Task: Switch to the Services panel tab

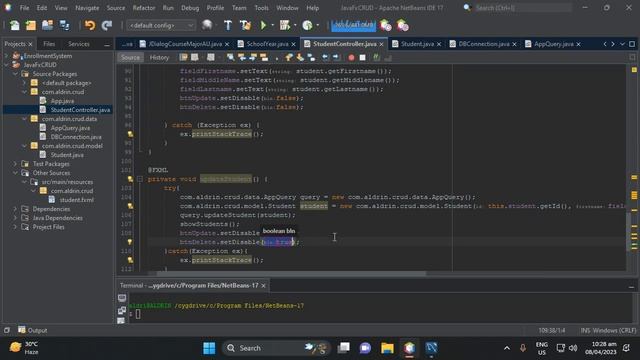Action: coord(79,44)
